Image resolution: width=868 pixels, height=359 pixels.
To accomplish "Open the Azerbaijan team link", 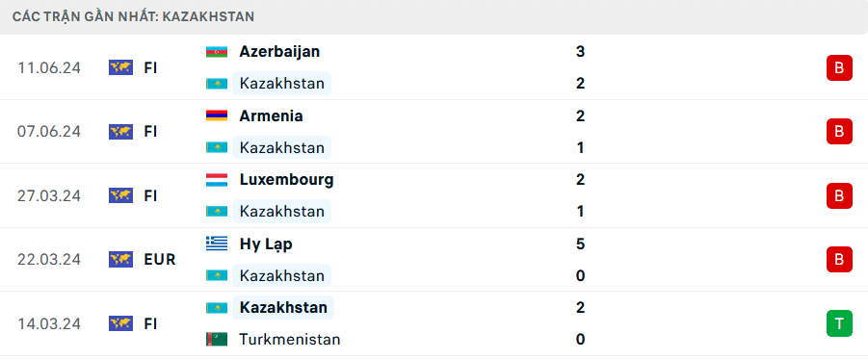I will pyautogui.click(x=279, y=51).
